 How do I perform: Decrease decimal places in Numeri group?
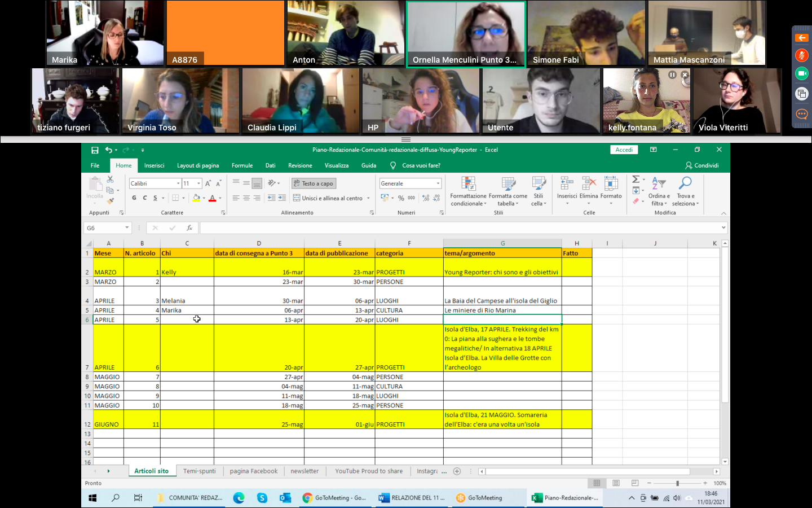[436, 198]
